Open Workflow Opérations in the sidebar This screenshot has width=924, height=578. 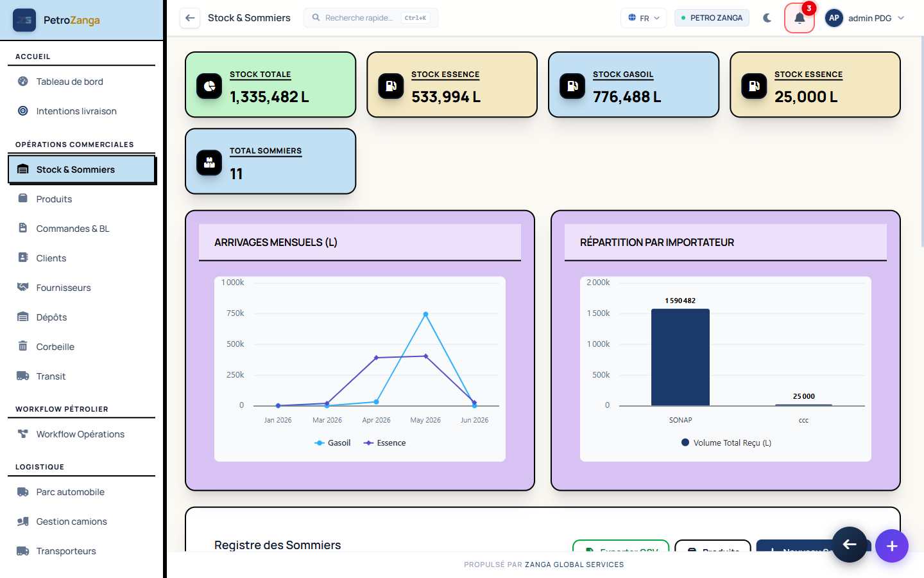81,434
